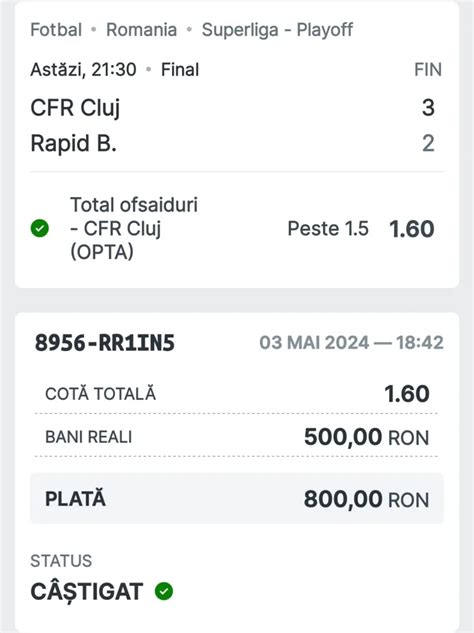Click the date 03 MAI 2024 — 18:42
The image size is (474, 633).
351,343
